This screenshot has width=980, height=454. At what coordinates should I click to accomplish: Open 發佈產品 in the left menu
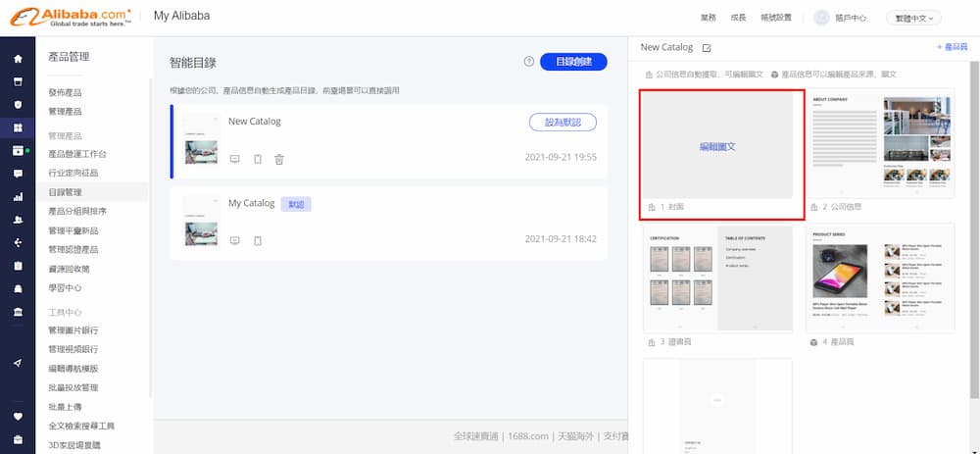coord(65,92)
